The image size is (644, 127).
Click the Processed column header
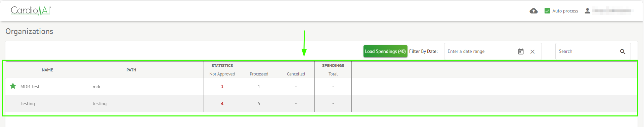259,74
